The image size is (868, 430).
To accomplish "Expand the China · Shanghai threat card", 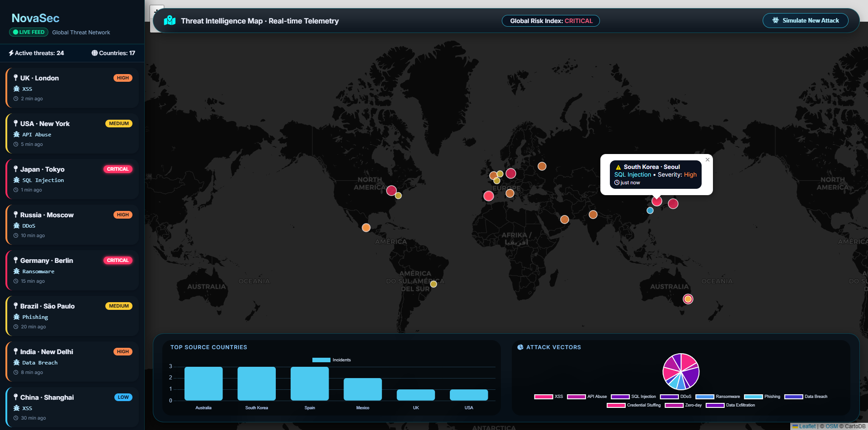I will pos(71,406).
